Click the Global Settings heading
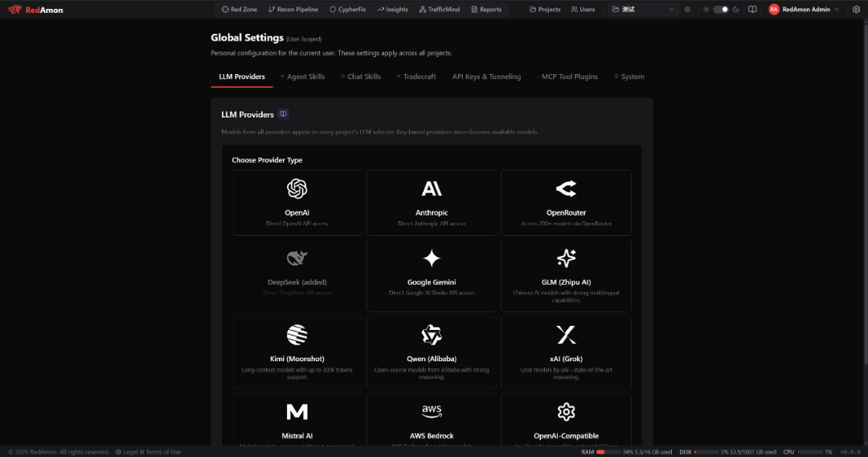 pos(248,38)
